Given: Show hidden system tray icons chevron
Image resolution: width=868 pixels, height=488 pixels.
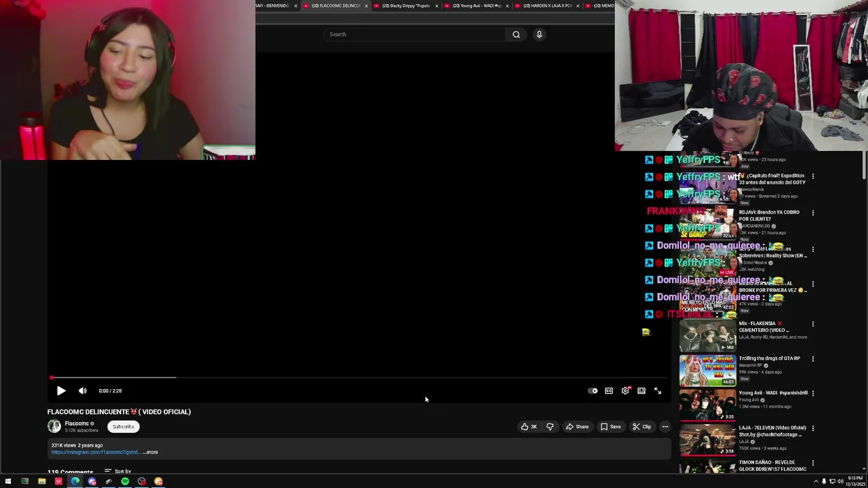Looking at the screenshot, I should pyautogui.click(x=816, y=481).
